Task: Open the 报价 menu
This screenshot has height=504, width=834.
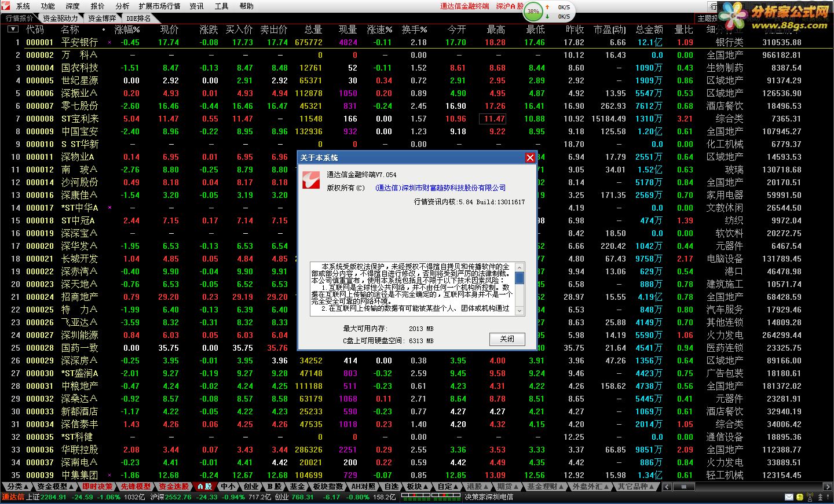Action: [x=98, y=6]
